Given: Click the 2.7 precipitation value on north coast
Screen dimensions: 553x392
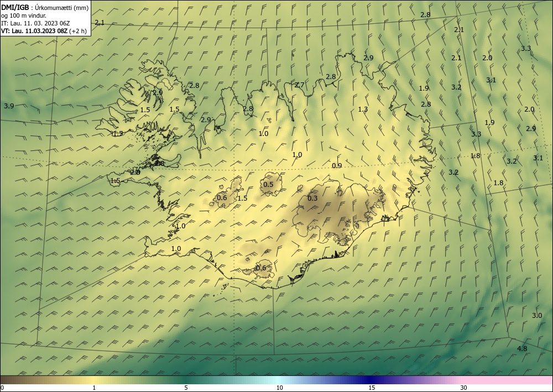Looking at the screenshot, I should click(x=299, y=85).
